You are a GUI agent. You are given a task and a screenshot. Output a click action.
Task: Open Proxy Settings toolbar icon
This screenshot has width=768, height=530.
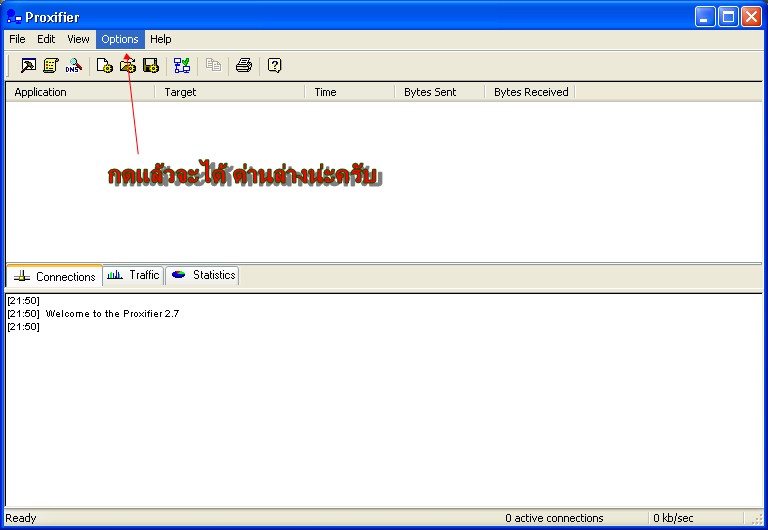[x=28, y=65]
